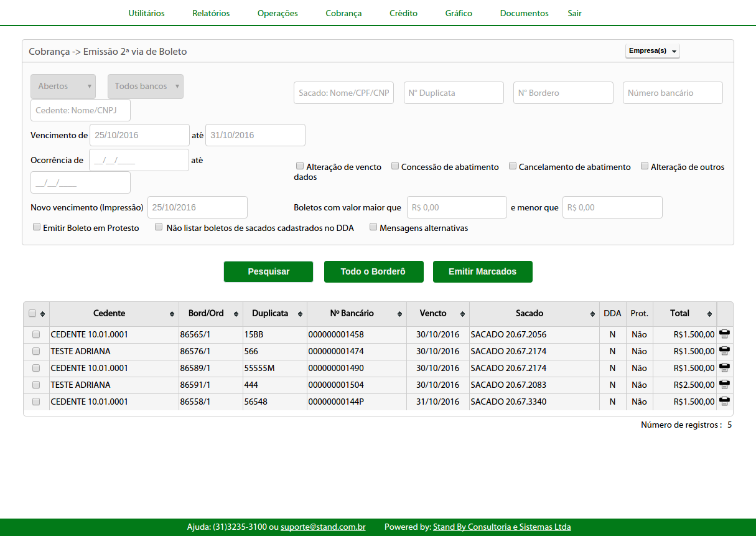Toggle Emitir Boleto em Protesto
Image resolution: width=756 pixels, height=536 pixels.
pyautogui.click(x=37, y=227)
